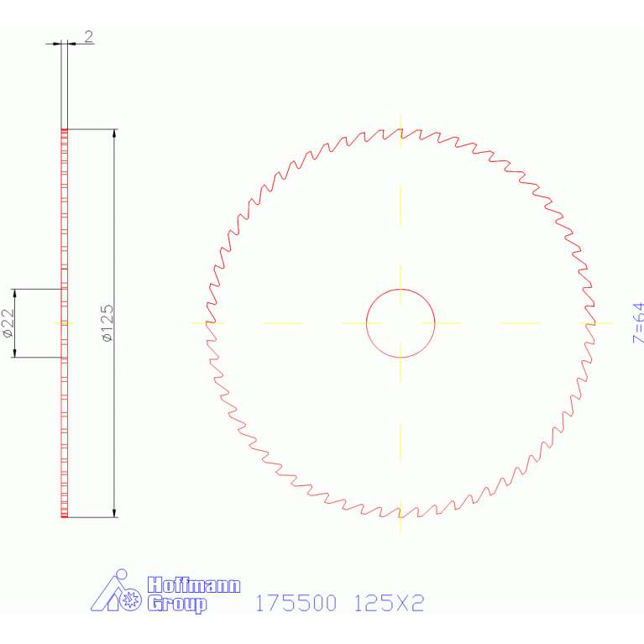Click the thickness dimension value 2

[89, 37]
